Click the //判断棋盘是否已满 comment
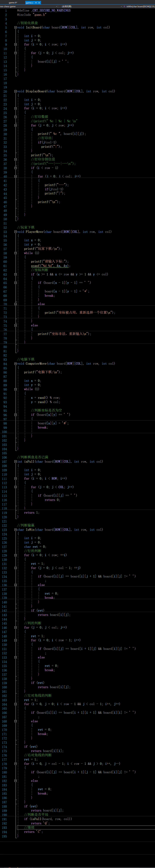Image resolution: width=155 pixels, height=868 pixels. (x=33, y=457)
